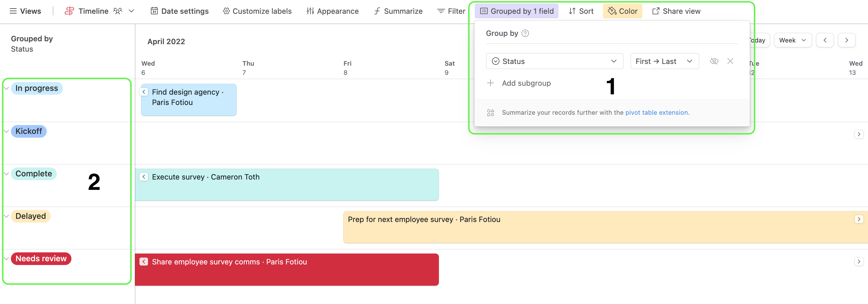Click the Delayed status label

click(31, 216)
